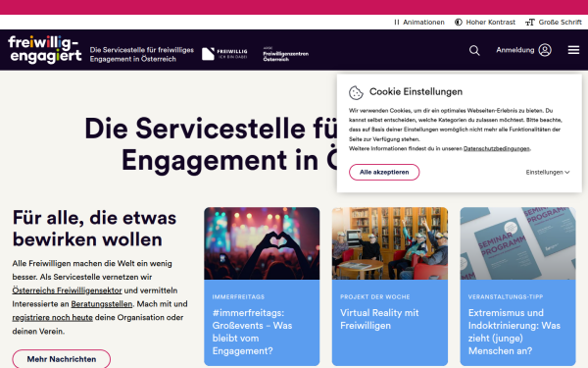
Task: Click Die Servicestelle header tagline text
Action: [142, 54]
